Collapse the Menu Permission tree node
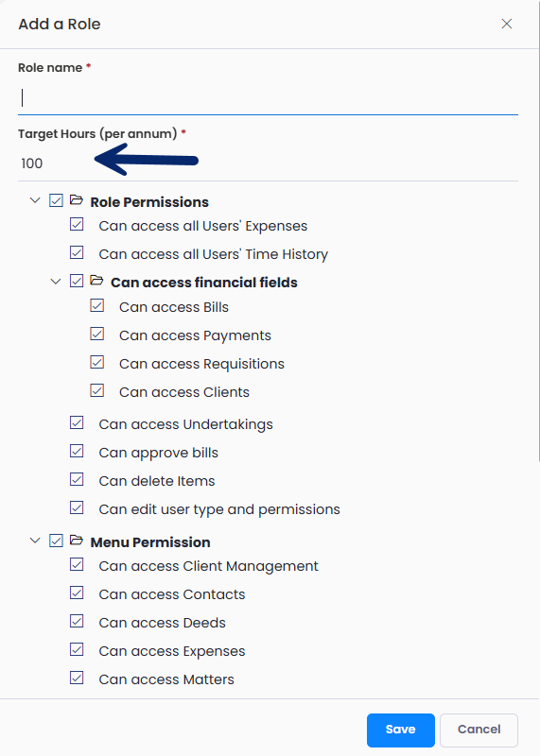 click(x=35, y=541)
